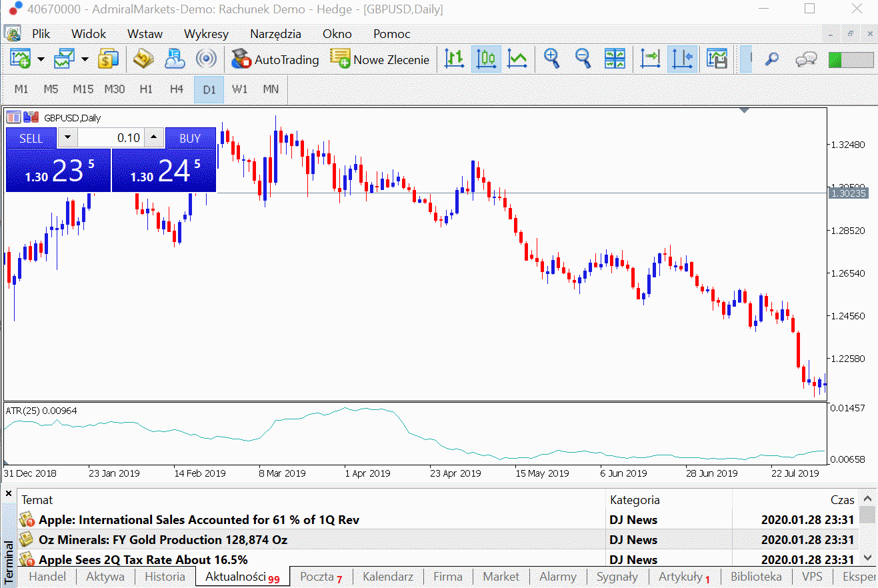Open the Okno menu

point(337,34)
